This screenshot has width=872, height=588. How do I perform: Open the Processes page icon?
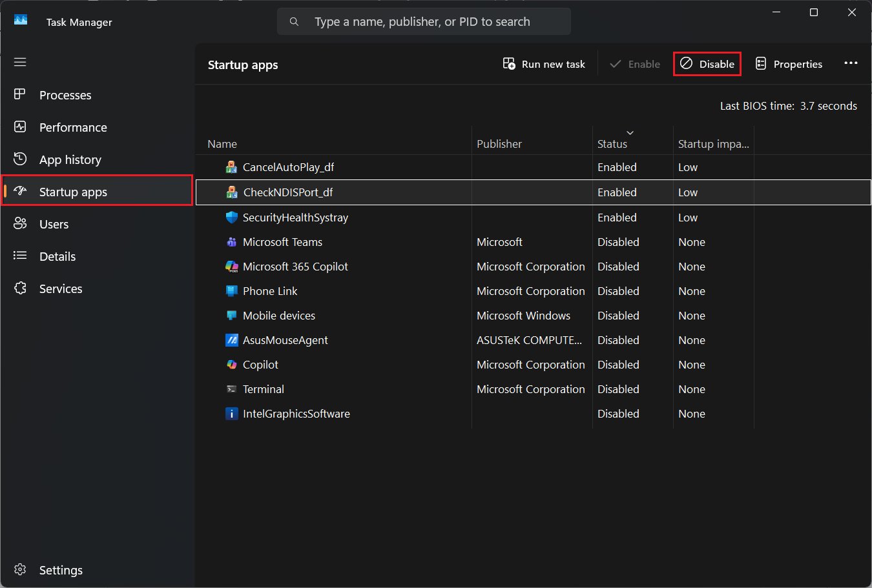tap(20, 95)
